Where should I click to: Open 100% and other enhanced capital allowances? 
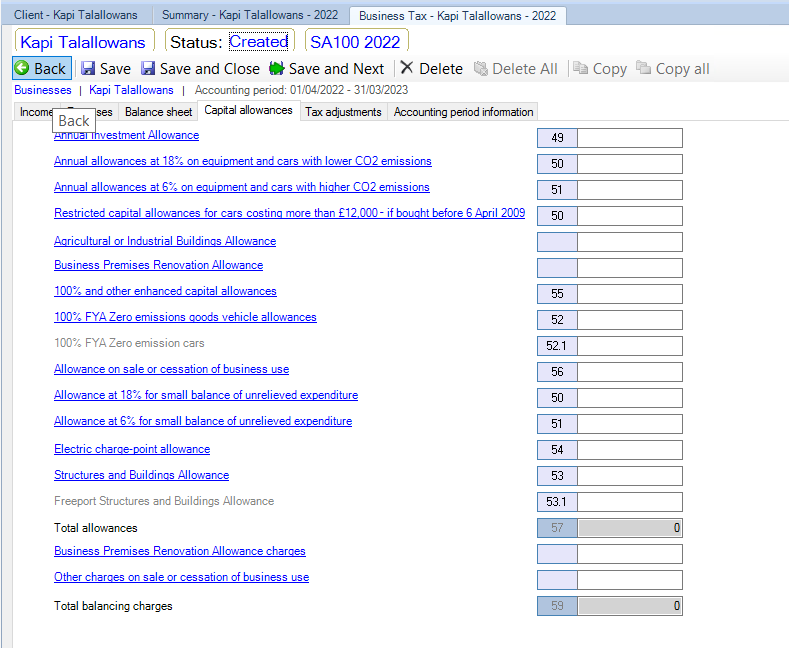tap(165, 291)
